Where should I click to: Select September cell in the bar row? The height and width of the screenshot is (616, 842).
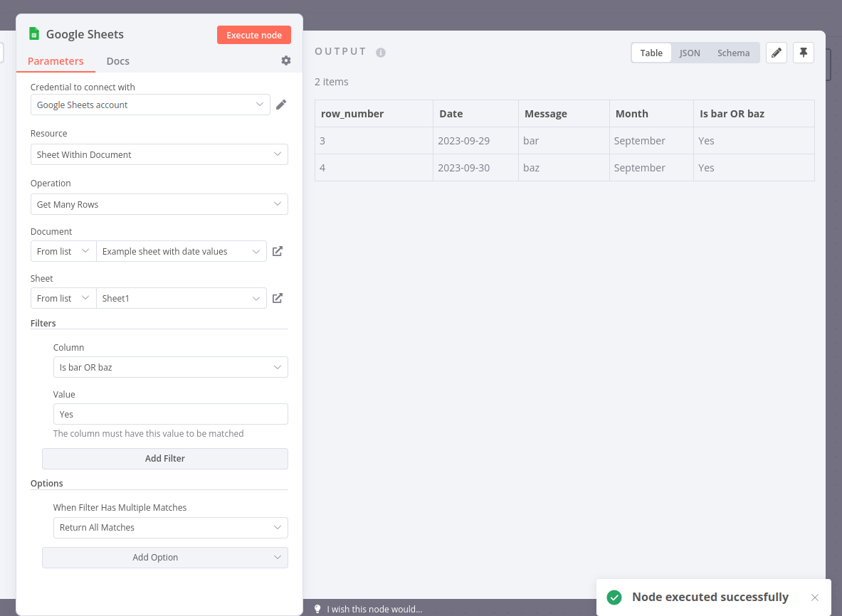651,141
